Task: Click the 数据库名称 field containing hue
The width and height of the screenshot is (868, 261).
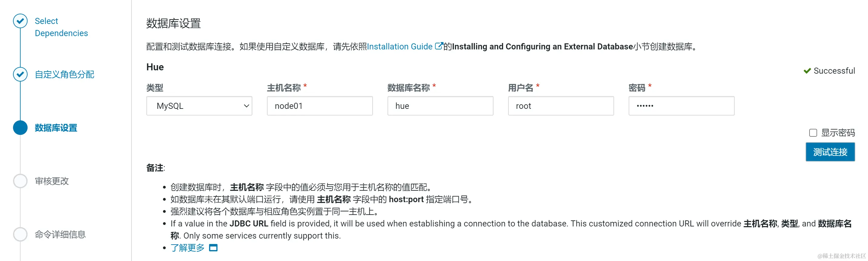Action: coord(440,106)
